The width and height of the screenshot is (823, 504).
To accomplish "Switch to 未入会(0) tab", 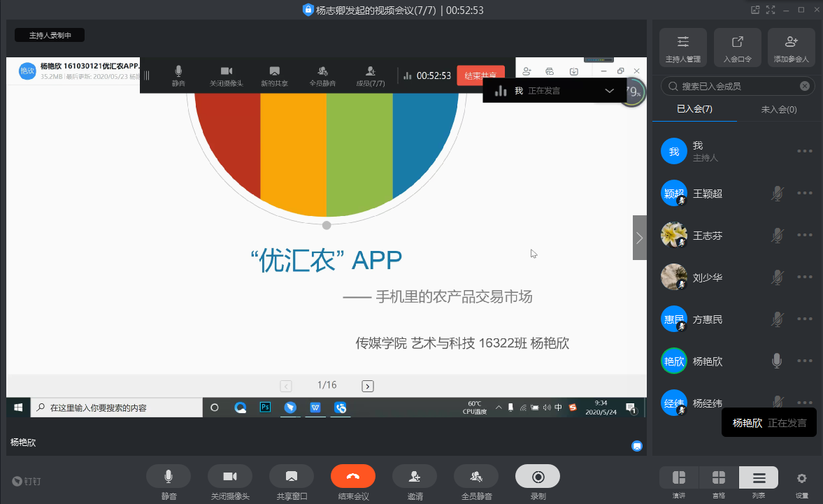I will point(779,109).
